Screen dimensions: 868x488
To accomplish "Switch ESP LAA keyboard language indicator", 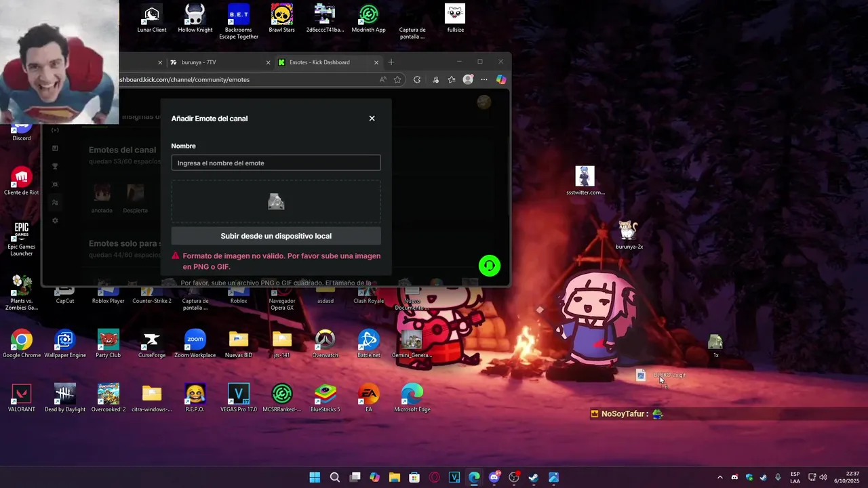I will pyautogui.click(x=795, y=477).
